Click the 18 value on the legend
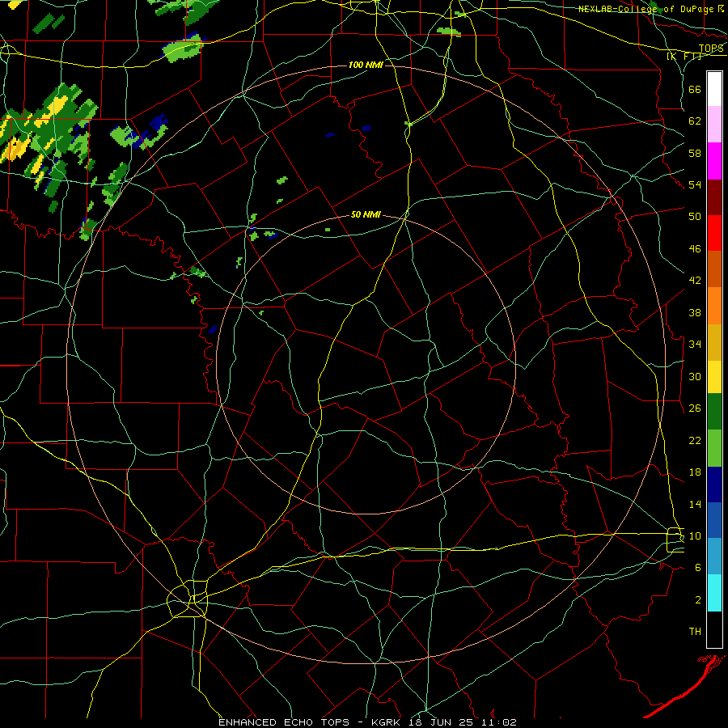728x728 pixels. (x=695, y=472)
